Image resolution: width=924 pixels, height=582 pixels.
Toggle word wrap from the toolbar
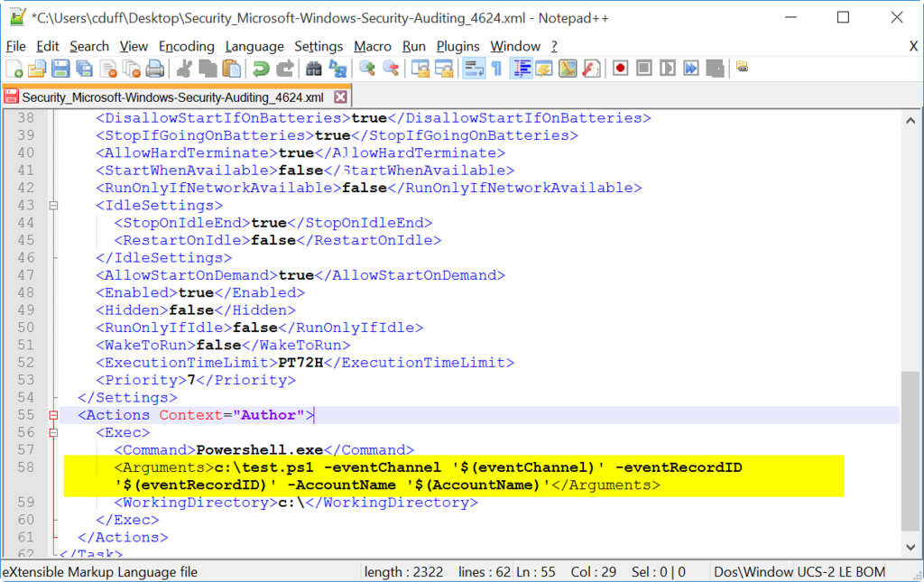[477, 68]
